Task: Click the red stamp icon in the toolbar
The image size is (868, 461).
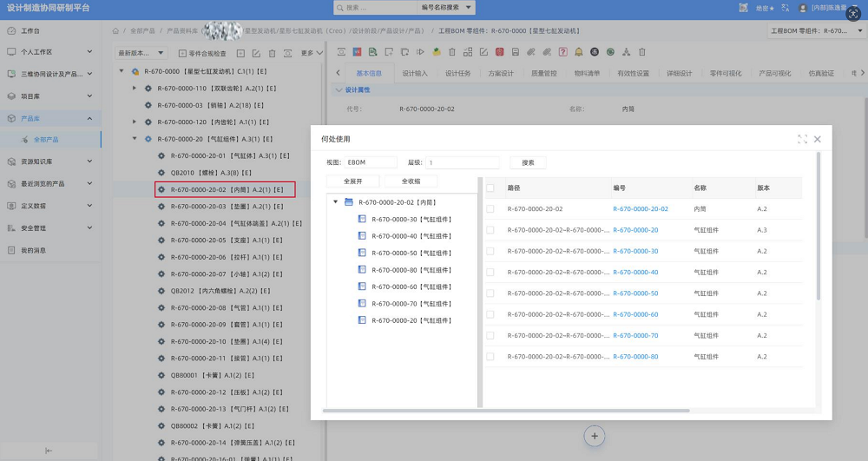Action: tap(499, 52)
